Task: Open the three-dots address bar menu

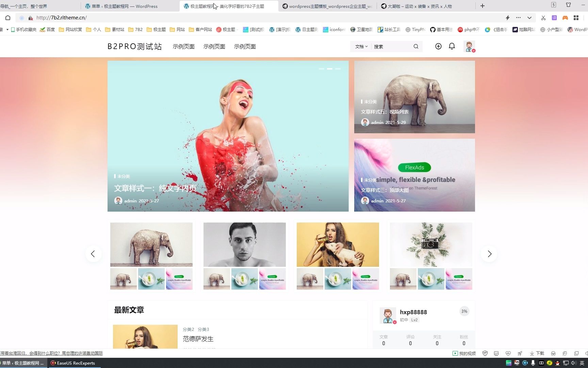Action: [518, 18]
